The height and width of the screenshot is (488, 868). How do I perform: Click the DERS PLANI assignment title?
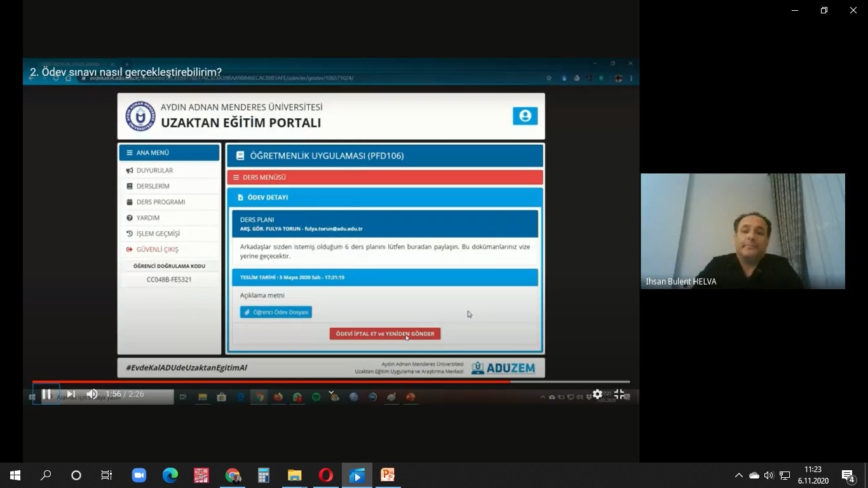point(257,220)
